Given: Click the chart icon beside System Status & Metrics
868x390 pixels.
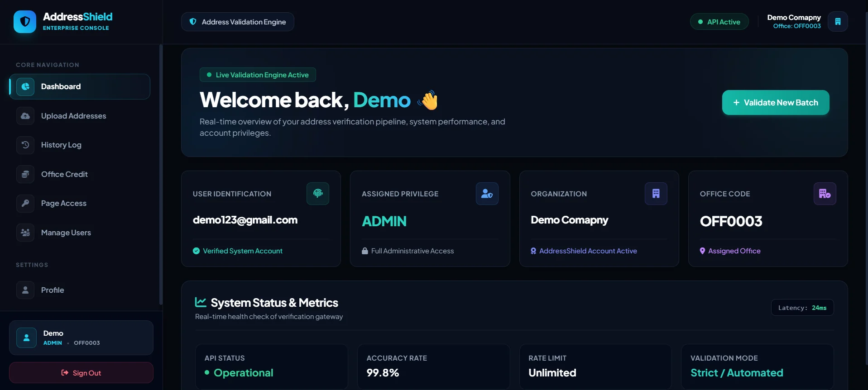Looking at the screenshot, I should pyautogui.click(x=201, y=302).
